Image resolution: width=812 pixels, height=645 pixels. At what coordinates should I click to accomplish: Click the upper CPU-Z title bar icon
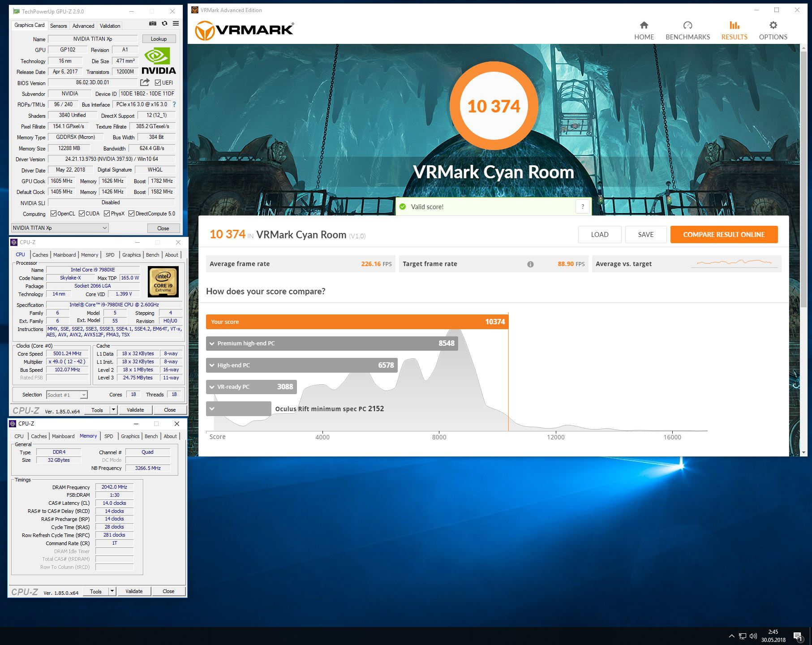click(14, 242)
